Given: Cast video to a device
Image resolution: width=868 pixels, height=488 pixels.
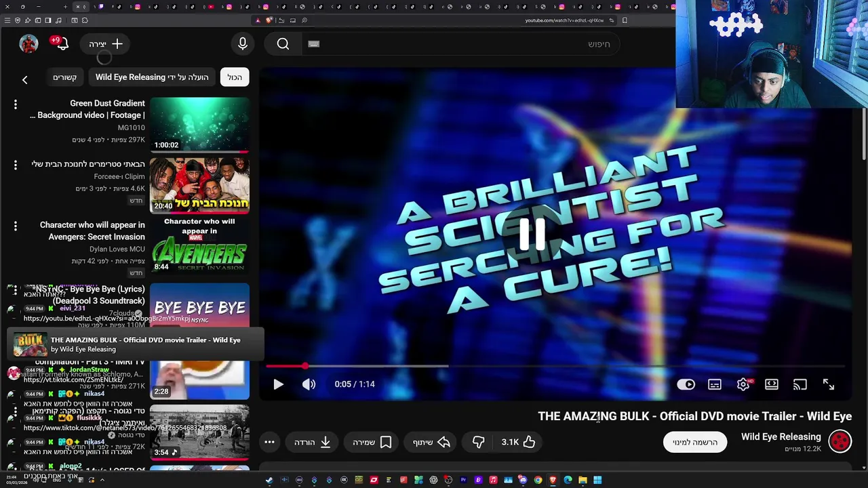Looking at the screenshot, I should click(800, 384).
